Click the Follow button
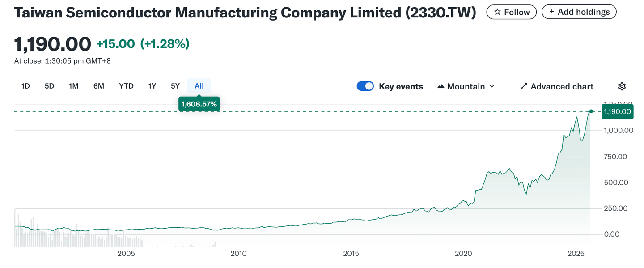The height and width of the screenshot is (268, 644). coord(511,12)
